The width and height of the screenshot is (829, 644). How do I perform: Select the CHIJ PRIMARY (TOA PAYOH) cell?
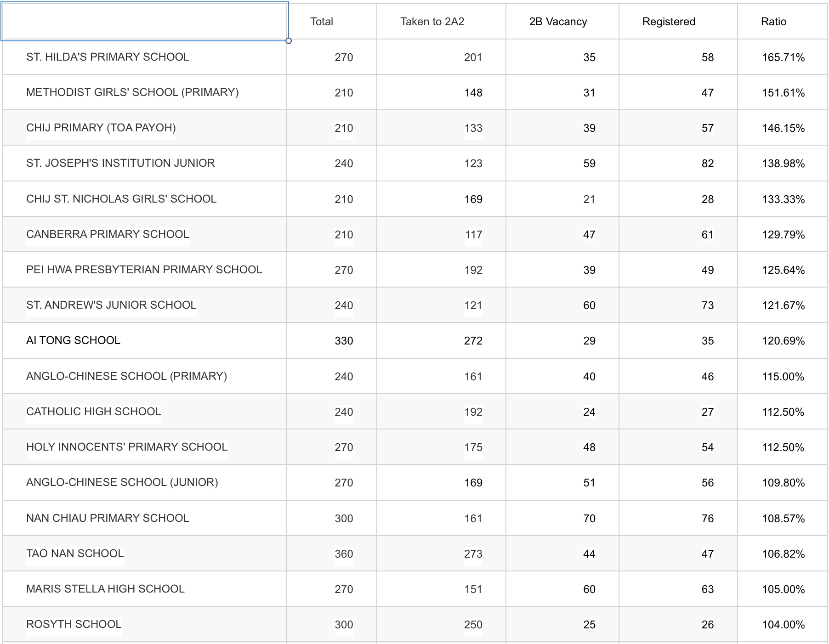[101, 128]
